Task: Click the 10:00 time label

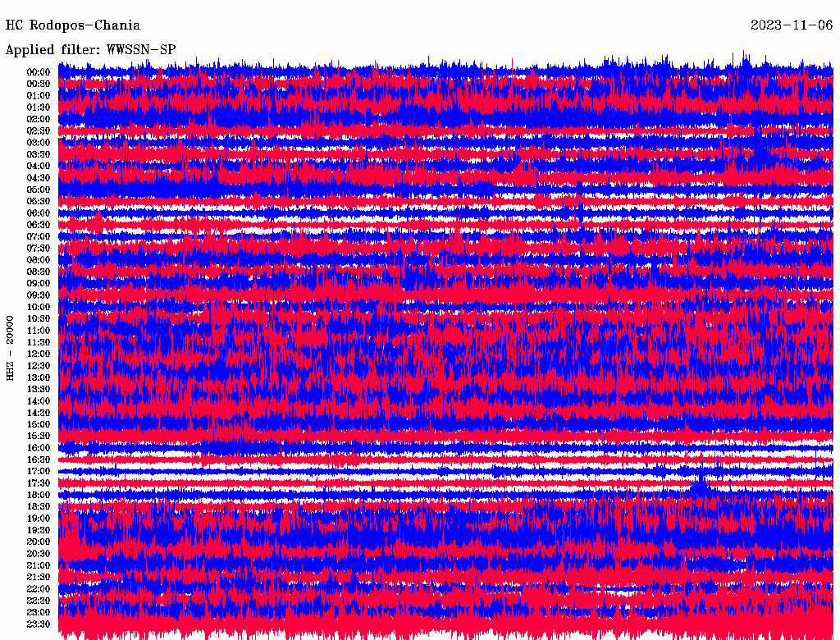Action: (x=38, y=307)
